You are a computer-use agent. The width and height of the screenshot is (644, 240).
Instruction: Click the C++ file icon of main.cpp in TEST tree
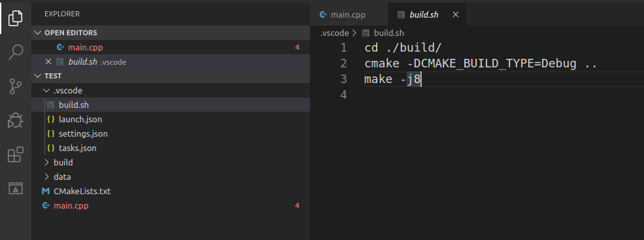pos(46,206)
